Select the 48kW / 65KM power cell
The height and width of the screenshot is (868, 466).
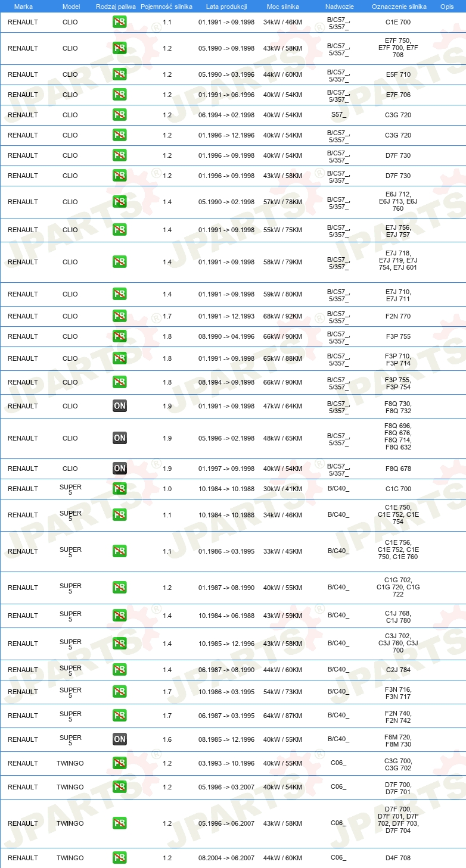(283, 438)
